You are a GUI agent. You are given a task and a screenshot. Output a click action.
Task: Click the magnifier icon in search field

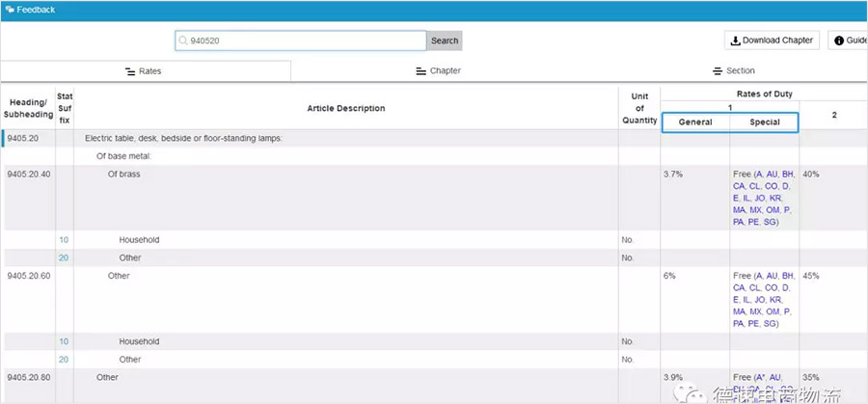coord(183,40)
